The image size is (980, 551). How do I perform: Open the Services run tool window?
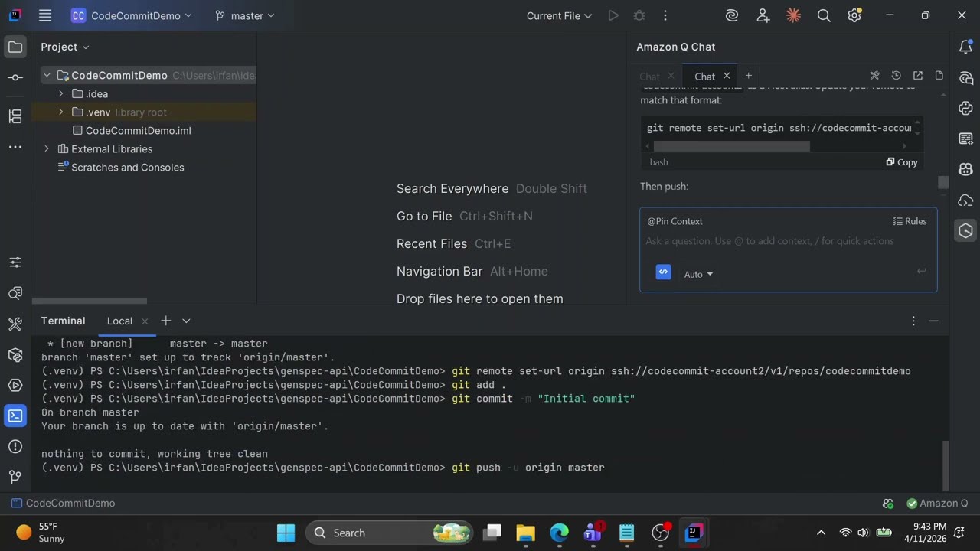(15, 385)
